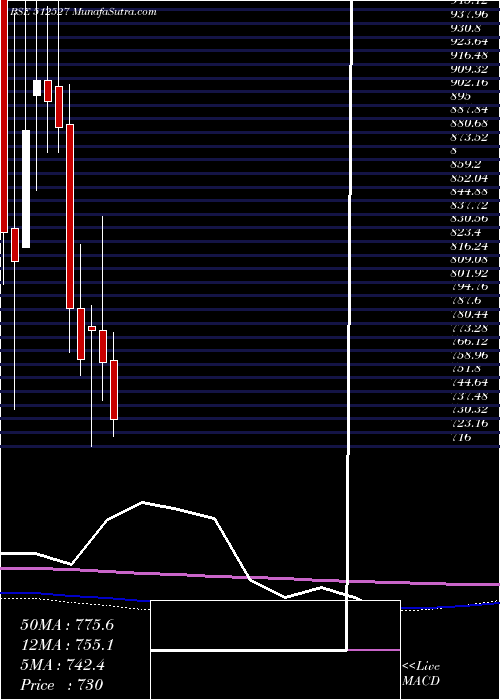
Task: Select the small white candle near 902
Action: [x=37, y=88]
